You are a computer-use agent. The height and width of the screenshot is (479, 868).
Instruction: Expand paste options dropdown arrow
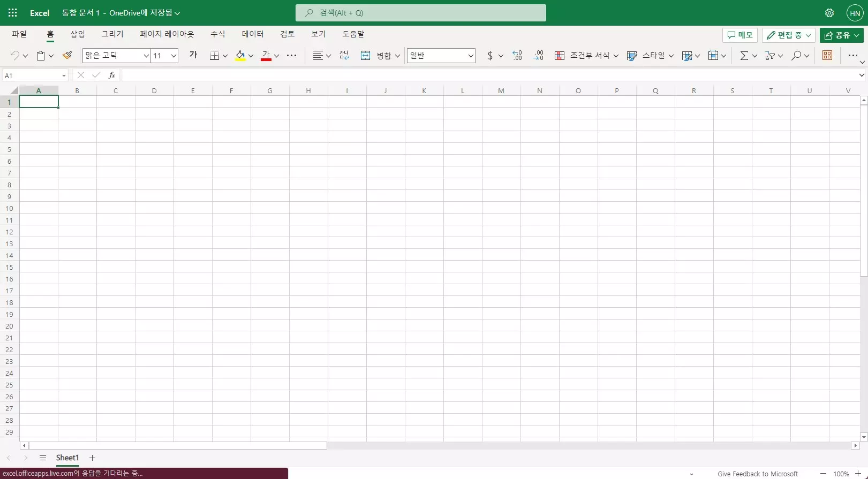(x=51, y=56)
